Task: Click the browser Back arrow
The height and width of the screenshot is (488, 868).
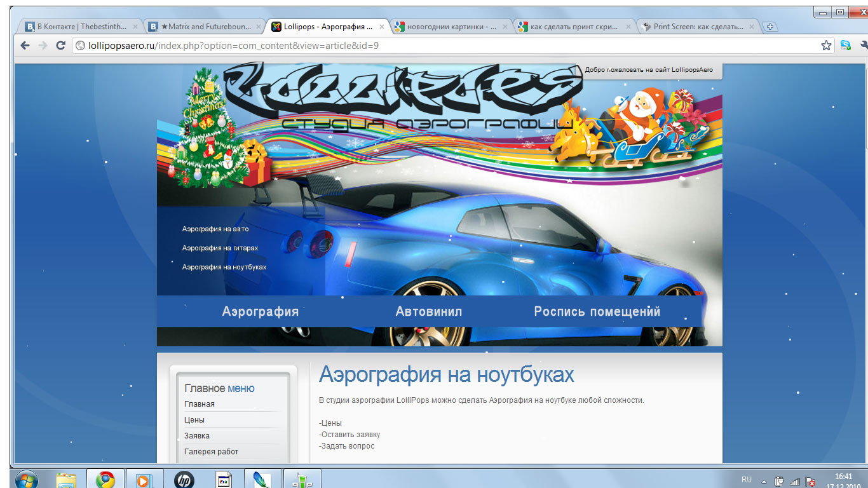Action: coord(24,45)
